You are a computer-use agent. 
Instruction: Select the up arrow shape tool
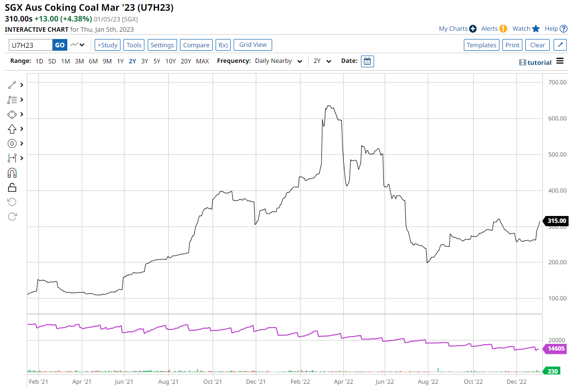point(12,129)
